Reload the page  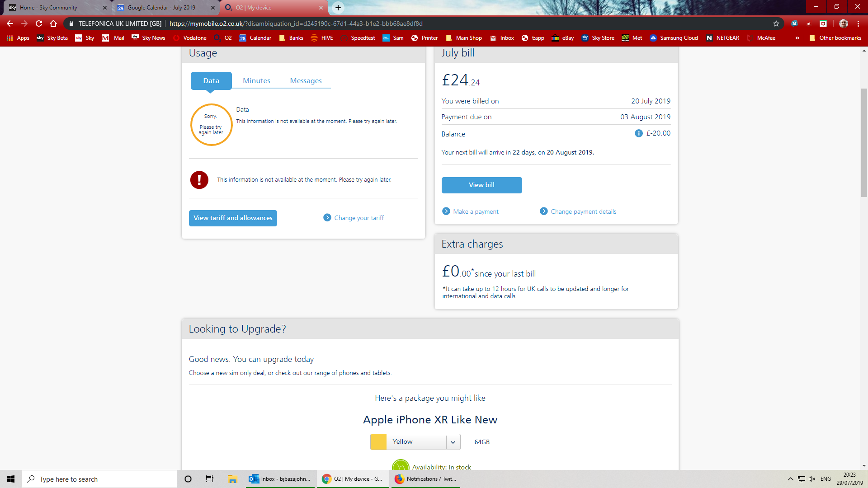39,23
